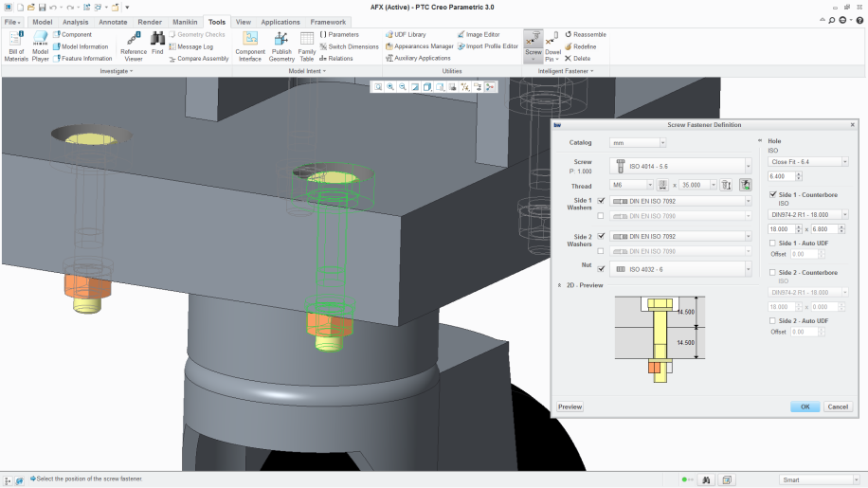The height and width of the screenshot is (488, 868).
Task: Click the open folder icon in quick access toolbar
Action: (31, 8)
